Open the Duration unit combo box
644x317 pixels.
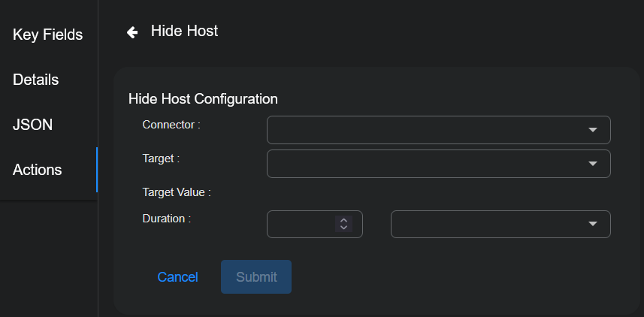(488, 224)
